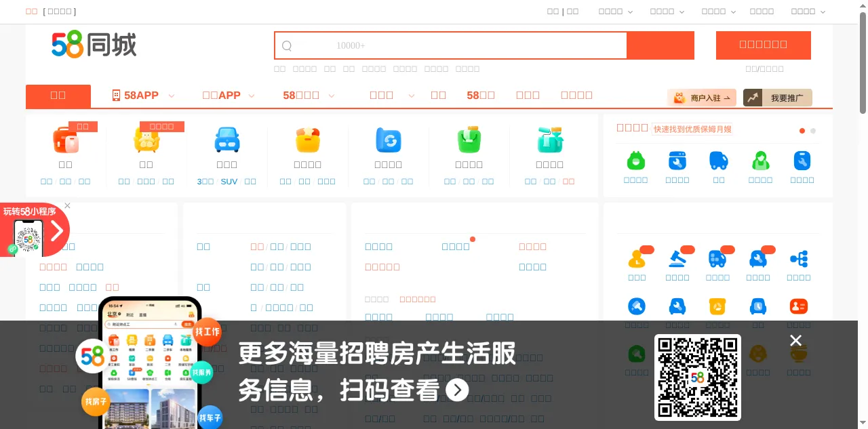Close the 玩转58小程序 floating widget

point(67,205)
